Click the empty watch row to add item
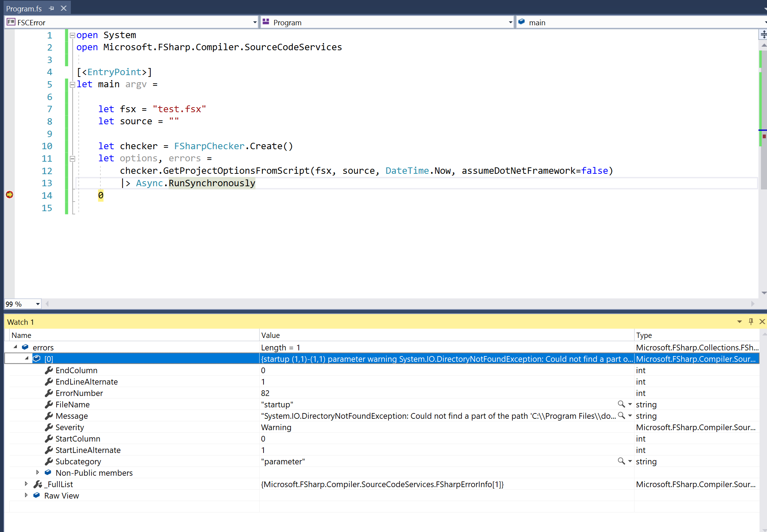 pos(384,507)
